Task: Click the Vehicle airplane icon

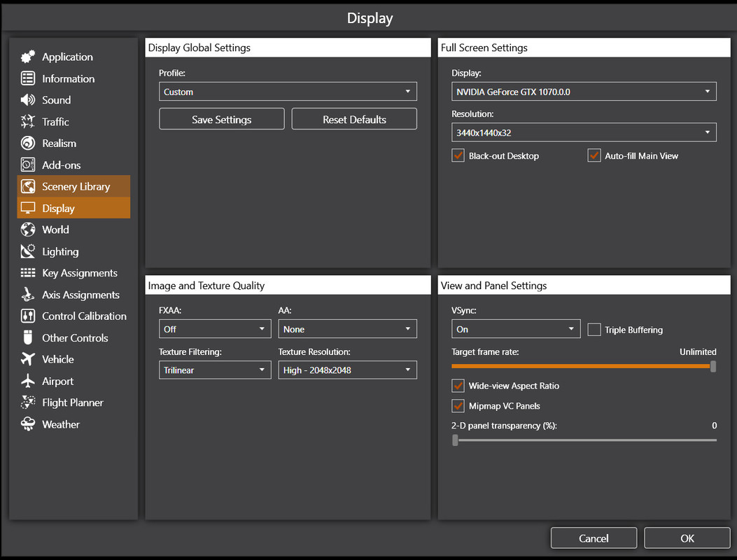Action: pyautogui.click(x=28, y=359)
